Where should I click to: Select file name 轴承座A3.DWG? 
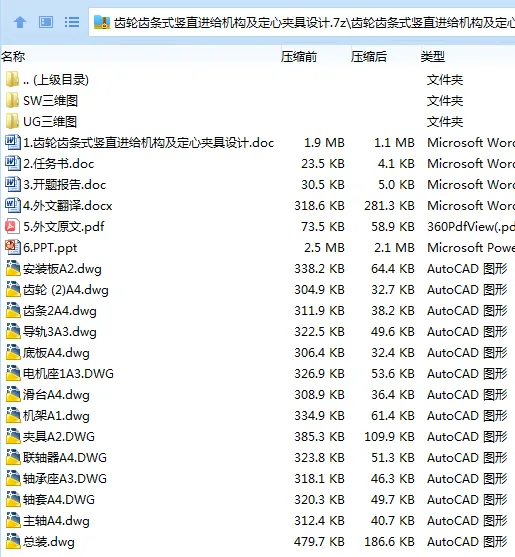(x=65, y=478)
